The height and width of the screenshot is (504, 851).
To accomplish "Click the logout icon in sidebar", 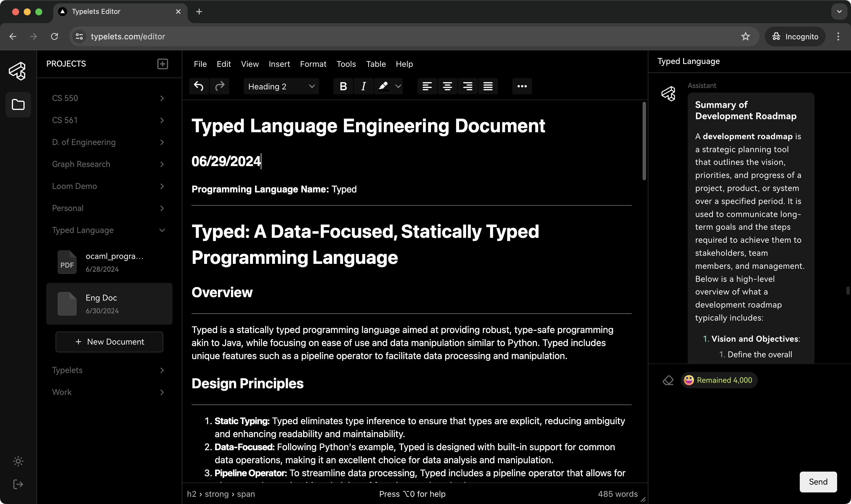I will pos(18,484).
